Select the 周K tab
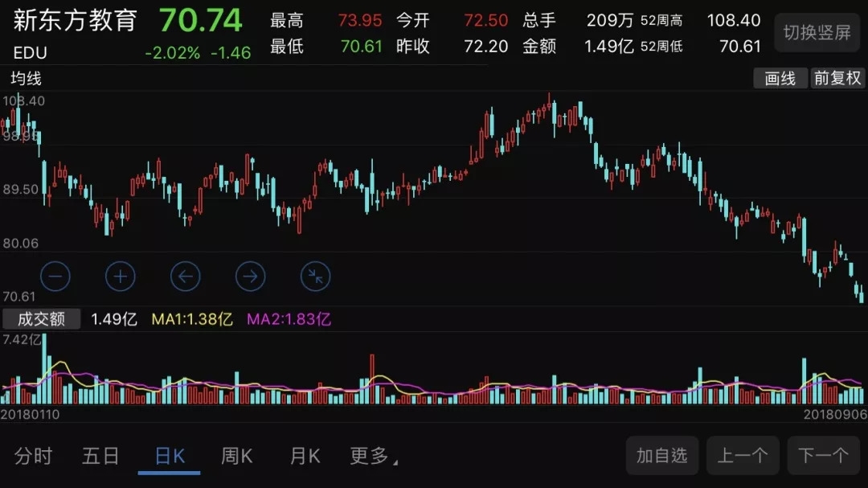This screenshot has height=488, width=868. click(x=237, y=456)
